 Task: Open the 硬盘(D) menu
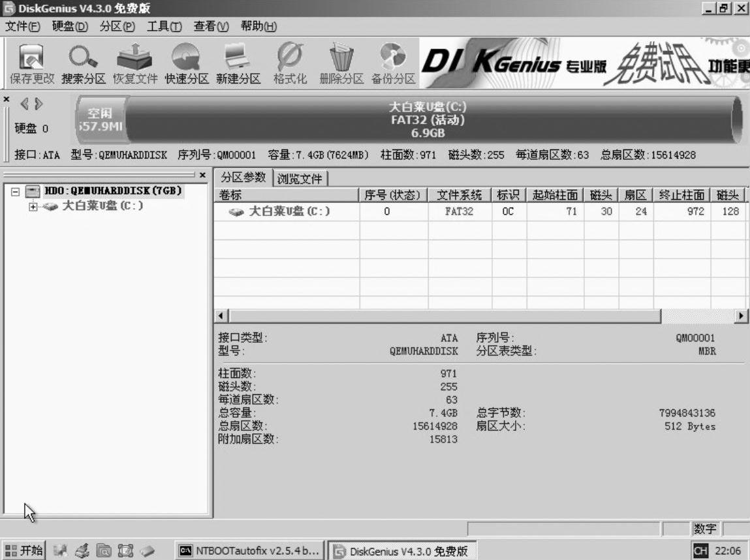coord(70,26)
